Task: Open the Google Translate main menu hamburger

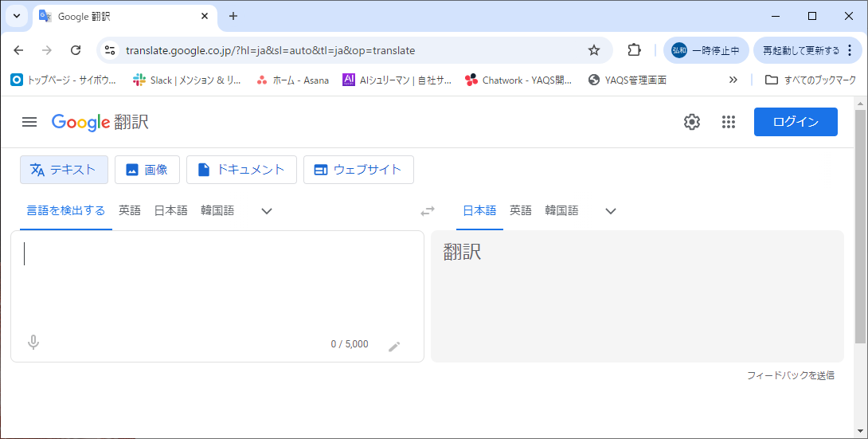Action: pyautogui.click(x=29, y=122)
